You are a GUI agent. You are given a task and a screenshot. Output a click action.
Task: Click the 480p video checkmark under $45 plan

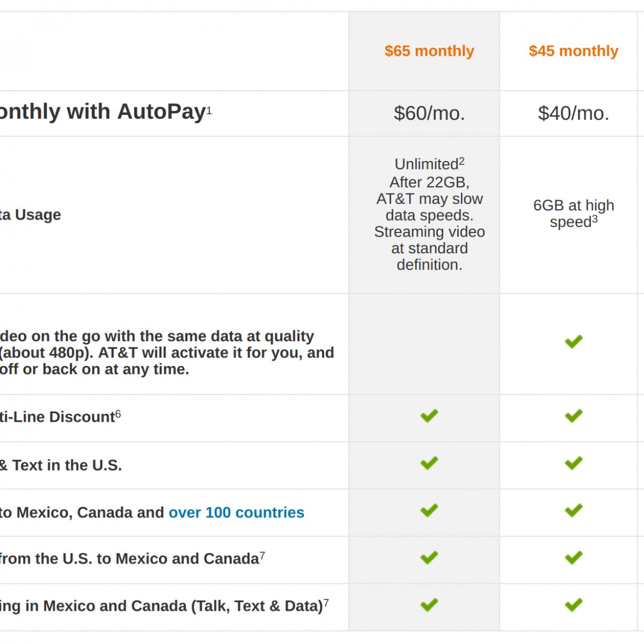[573, 342]
